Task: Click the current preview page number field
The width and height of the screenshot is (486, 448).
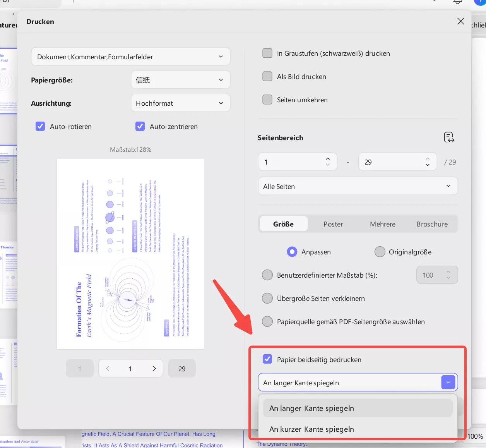Action: click(x=130, y=369)
